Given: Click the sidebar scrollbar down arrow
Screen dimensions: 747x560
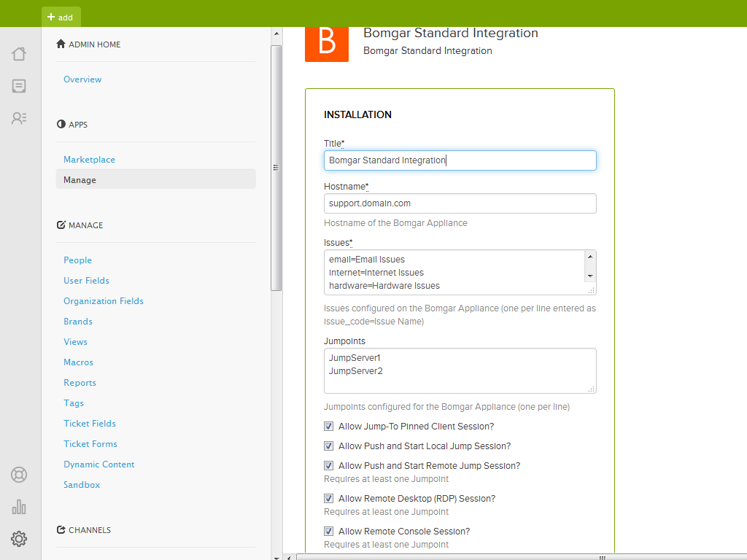Looking at the screenshot, I should tap(276, 556).
